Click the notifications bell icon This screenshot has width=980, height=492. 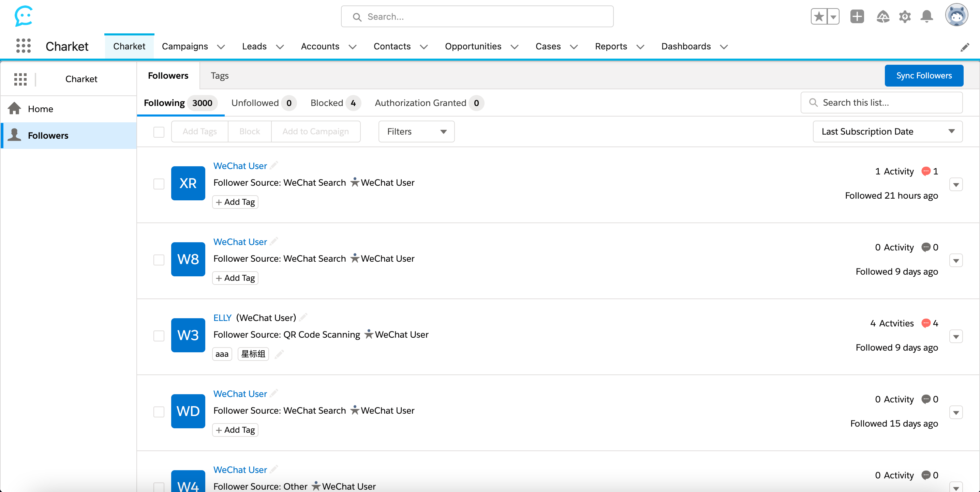[x=926, y=17]
